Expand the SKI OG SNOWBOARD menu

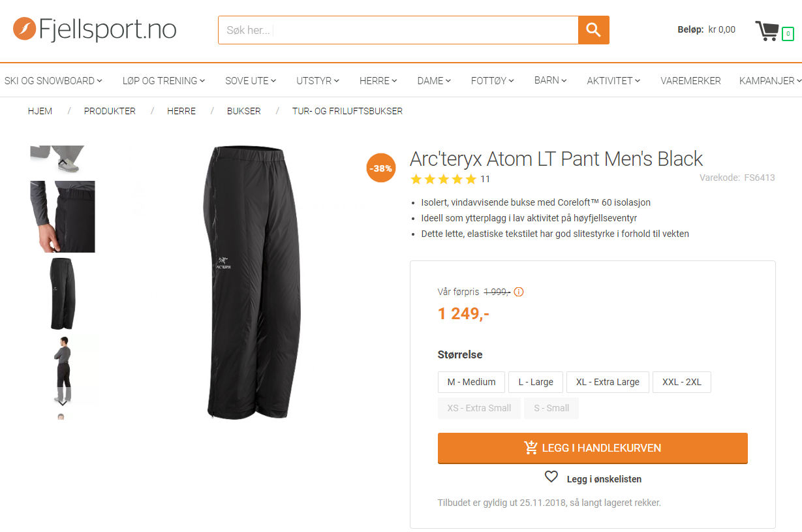(54, 81)
